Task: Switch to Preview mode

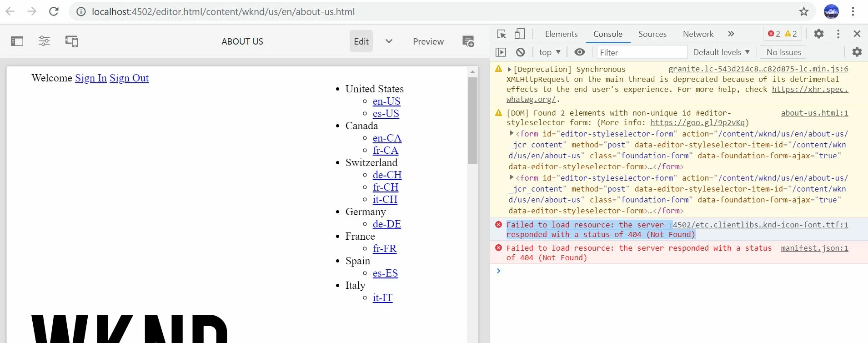Action: [428, 41]
